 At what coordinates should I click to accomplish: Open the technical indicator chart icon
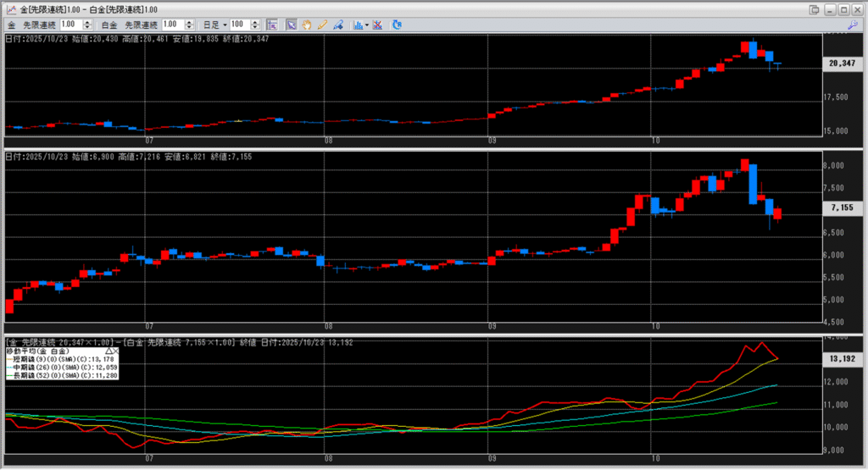[358, 25]
